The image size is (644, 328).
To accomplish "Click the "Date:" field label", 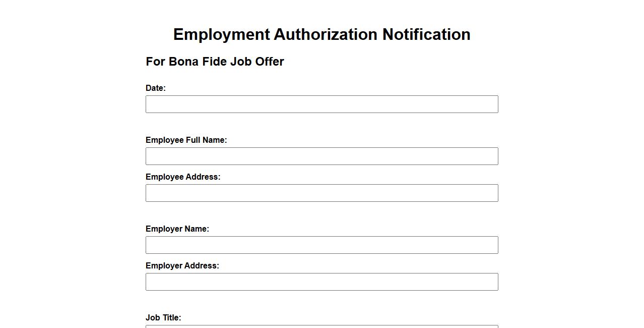I will tap(155, 88).
